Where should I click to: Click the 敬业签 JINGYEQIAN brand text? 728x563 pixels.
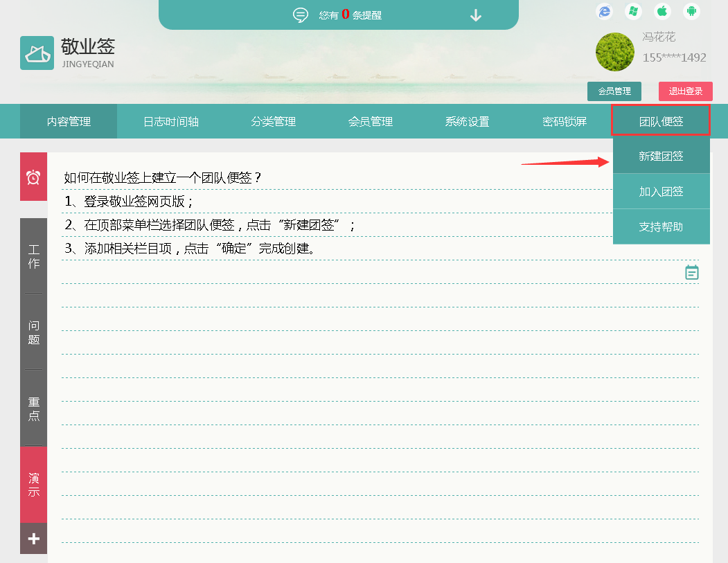click(88, 53)
